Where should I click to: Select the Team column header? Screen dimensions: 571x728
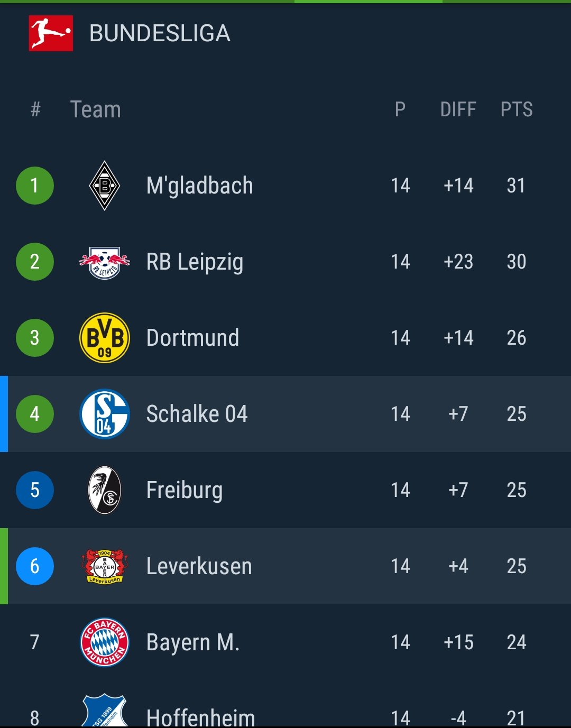click(x=96, y=109)
